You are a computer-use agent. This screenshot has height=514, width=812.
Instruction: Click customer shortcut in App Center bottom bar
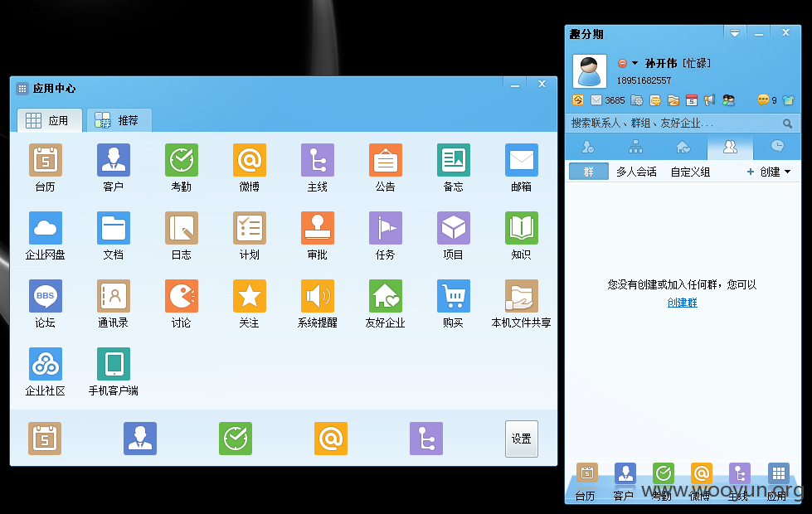pos(140,439)
